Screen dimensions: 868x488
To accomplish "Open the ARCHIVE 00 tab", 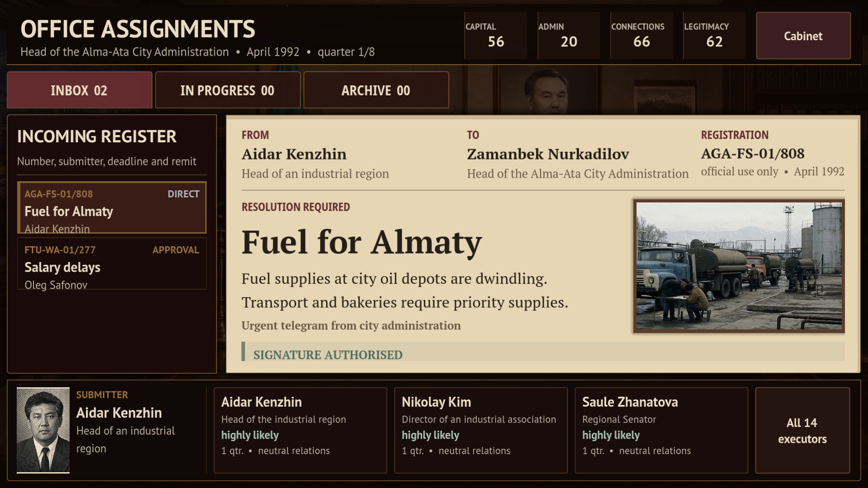I will tap(376, 90).
